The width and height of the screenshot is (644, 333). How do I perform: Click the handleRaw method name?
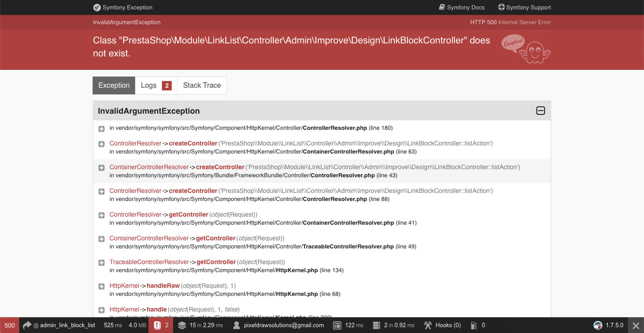click(x=163, y=286)
